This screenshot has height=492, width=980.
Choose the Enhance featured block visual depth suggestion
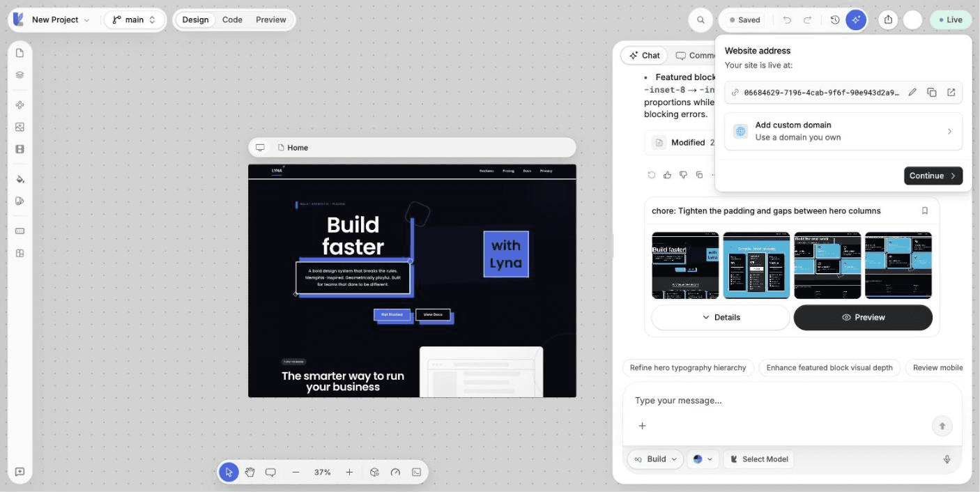click(829, 368)
